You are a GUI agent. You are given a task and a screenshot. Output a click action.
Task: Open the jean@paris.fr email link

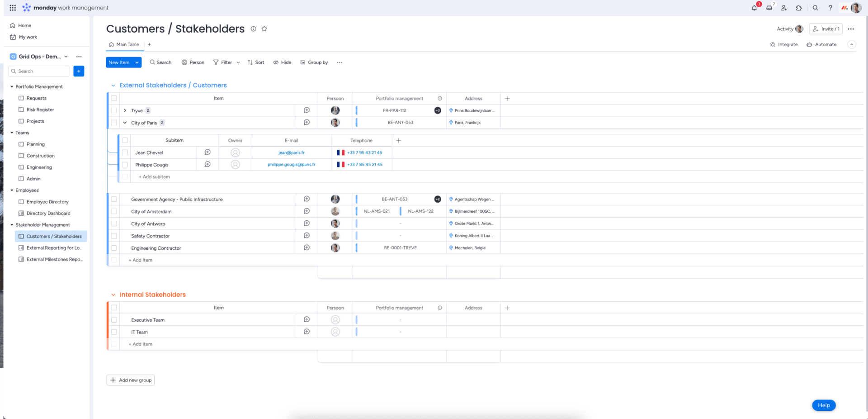pyautogui.click(x=291, y=152)
